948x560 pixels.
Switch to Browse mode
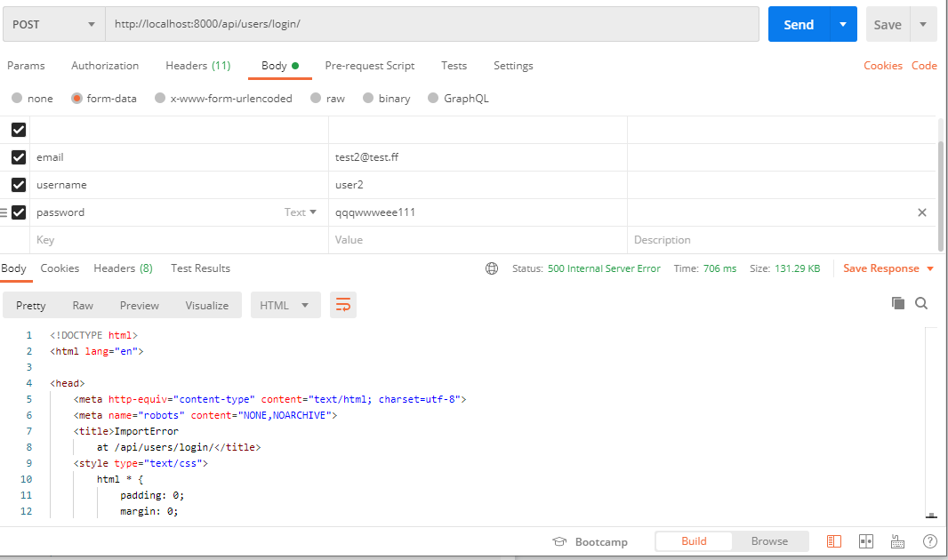[x=769, y=541]
